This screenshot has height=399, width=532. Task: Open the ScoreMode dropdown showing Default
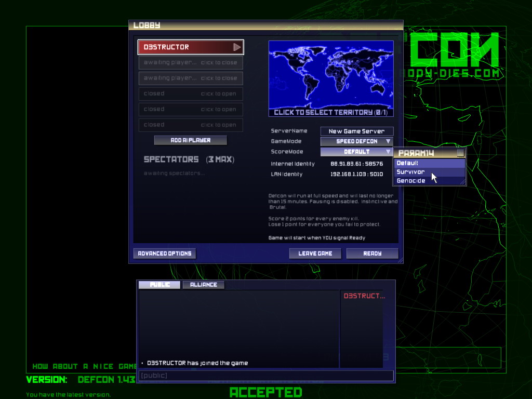(x=356, y=152)
